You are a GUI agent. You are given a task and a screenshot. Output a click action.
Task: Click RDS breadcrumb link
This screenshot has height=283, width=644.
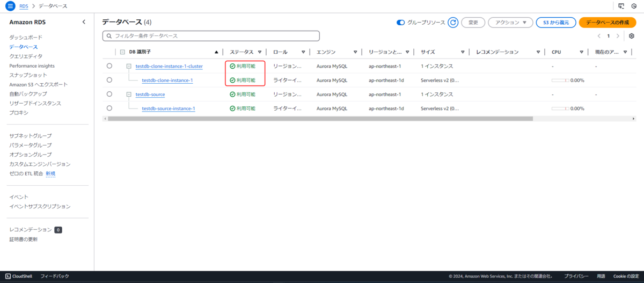(x=24, y=6)
